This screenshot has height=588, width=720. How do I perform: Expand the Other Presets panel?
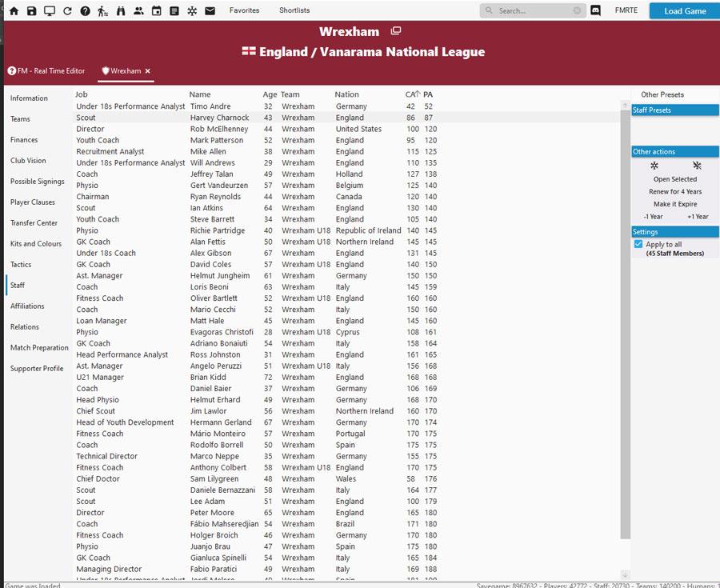click(662, 94)
